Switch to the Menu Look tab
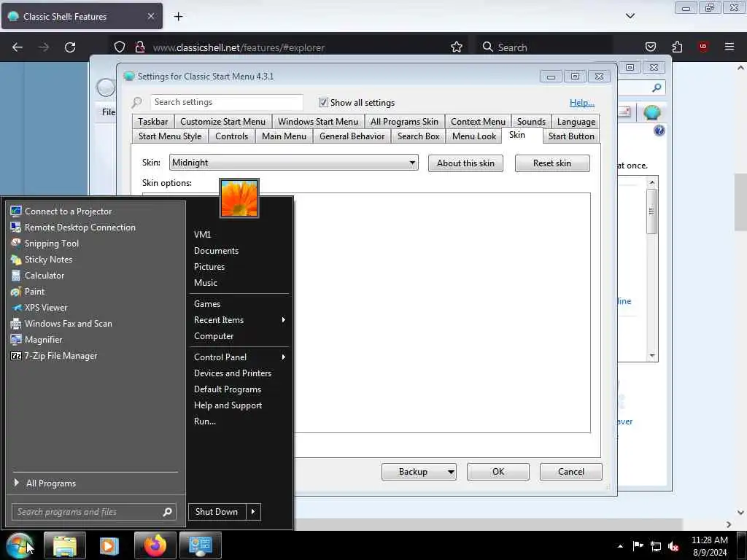The height and width of the screenshot is (560, 747). (x=474, y=136)
